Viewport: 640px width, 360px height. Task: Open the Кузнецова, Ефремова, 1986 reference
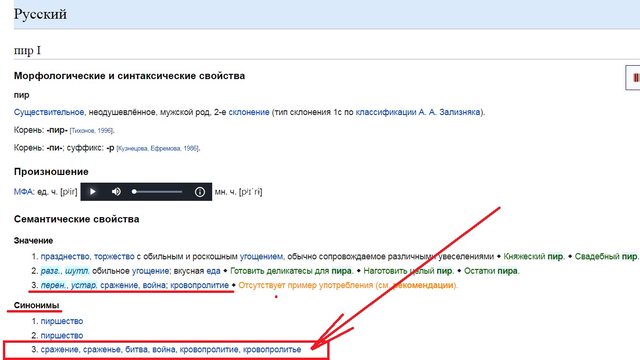(x=158, y=148)
